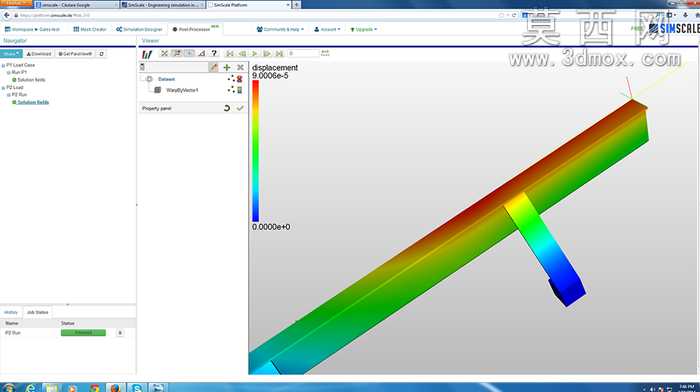Click the grid dots icon after time field
This screenshot has width=700, height=392.
[325, 54]
